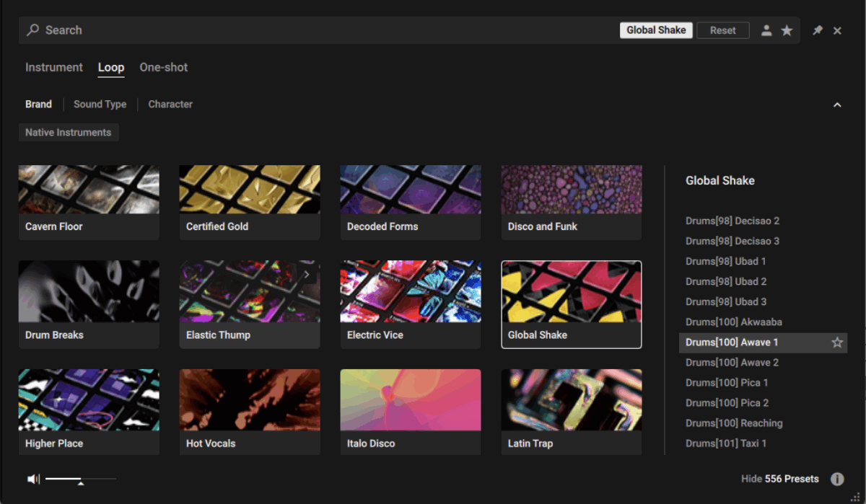Click the search magnifier icon
This screenshot has width=866, height=504.
pos(32,30)
